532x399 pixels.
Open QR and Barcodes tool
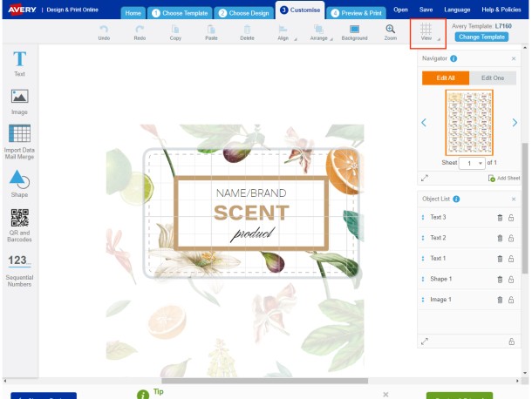click(19, 225)
